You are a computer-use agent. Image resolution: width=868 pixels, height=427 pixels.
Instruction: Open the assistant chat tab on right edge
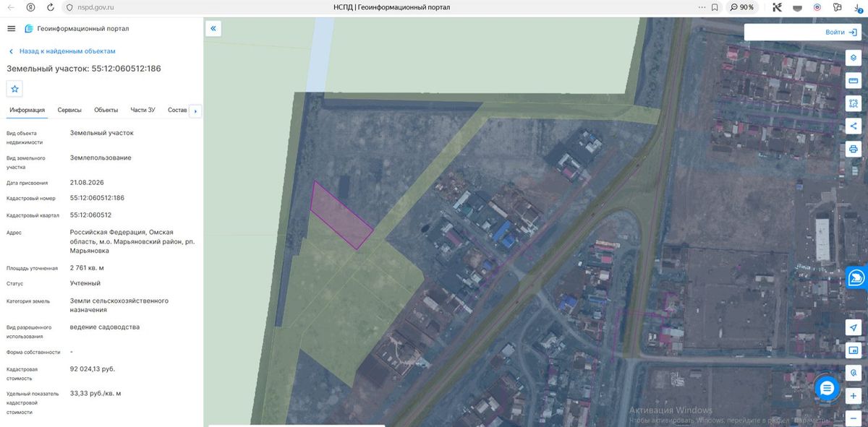tap(857, 278)
